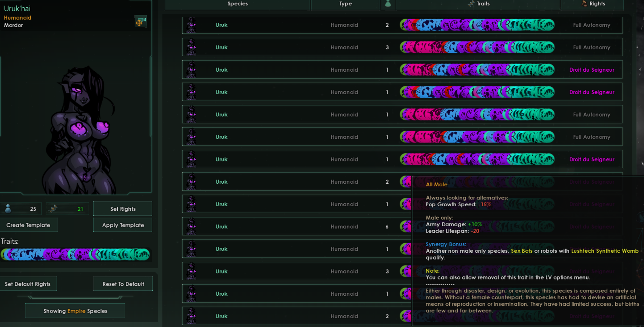Click portrait icon of Uruk row with 3 pops, Full Autonomy

192,47
